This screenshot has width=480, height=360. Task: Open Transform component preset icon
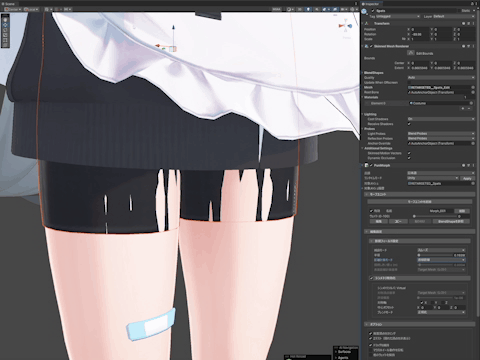[468, 23]
